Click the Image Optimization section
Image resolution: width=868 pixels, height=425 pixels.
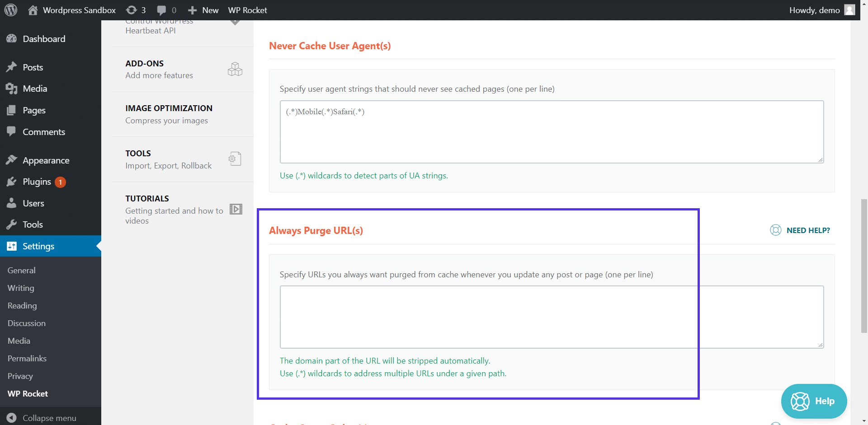[x=169, y=114]
